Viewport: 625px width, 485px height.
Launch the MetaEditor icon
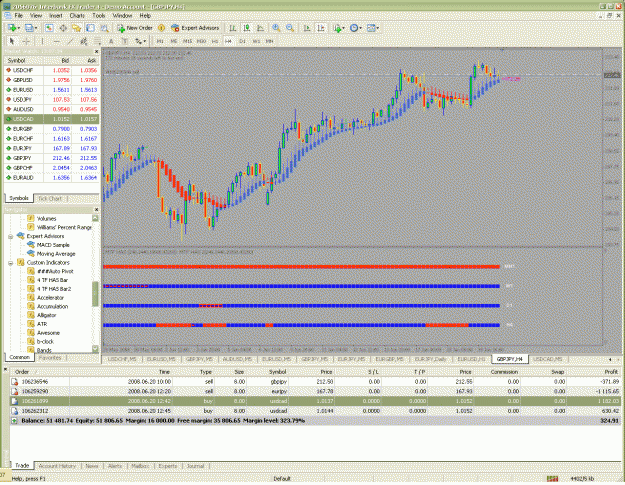click(161, 28)
